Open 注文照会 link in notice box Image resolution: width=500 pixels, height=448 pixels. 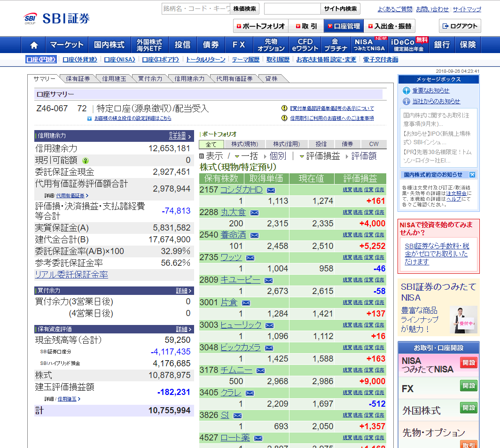(x=456, y=193)
